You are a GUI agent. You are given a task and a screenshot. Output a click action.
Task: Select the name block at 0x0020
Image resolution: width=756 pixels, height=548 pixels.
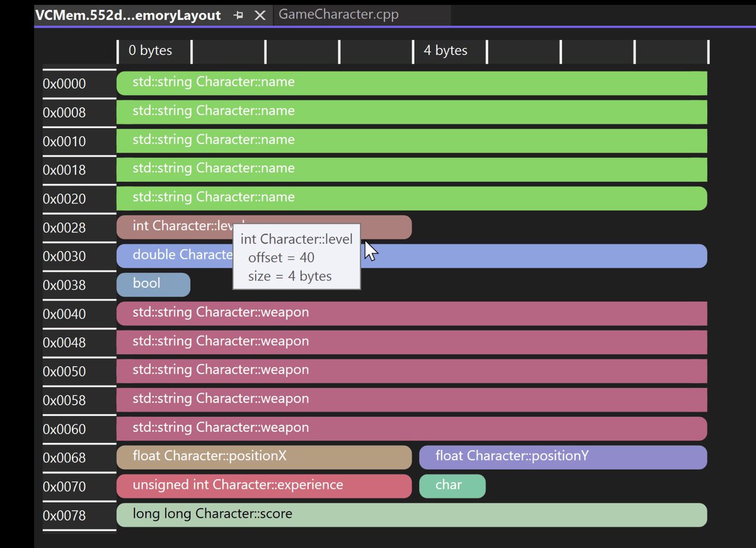[412, 198]
